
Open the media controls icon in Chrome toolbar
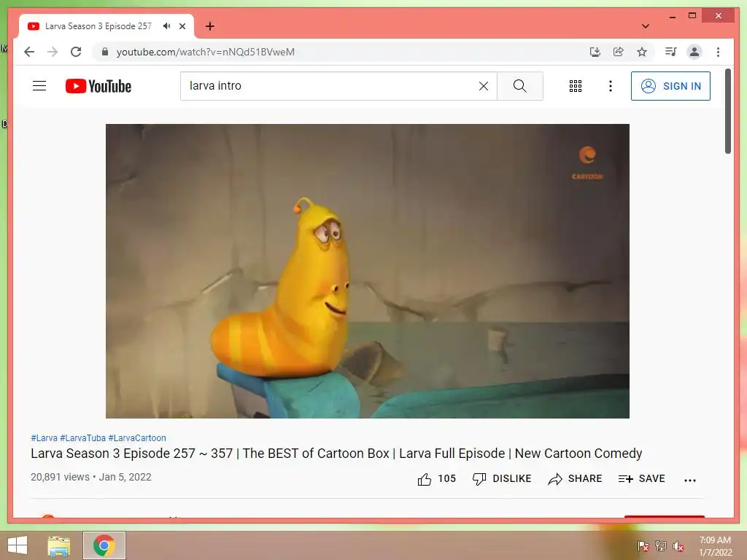pyautogui.click(x=671, y=52)
